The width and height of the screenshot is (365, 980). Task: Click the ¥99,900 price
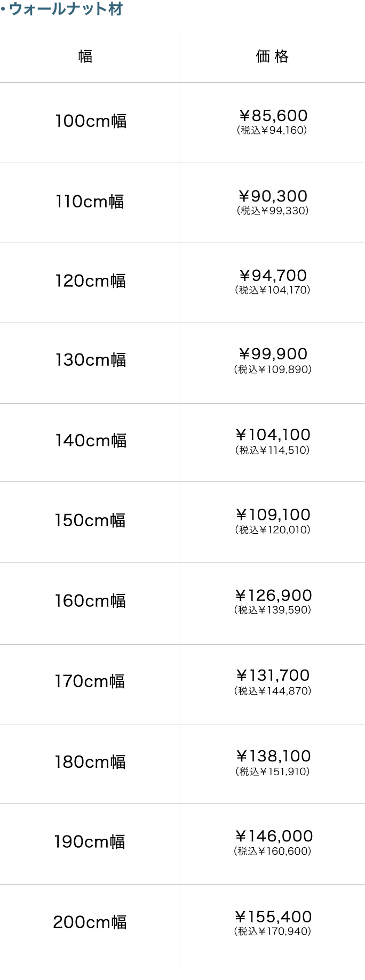[273, 354]
